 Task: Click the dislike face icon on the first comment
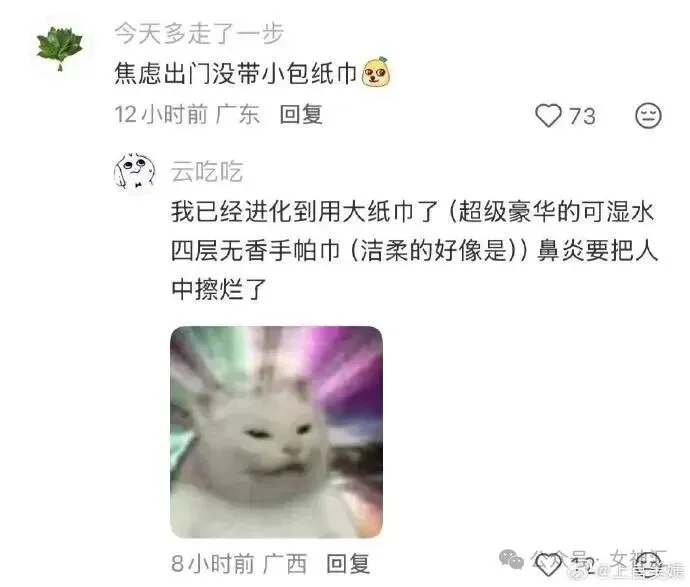click(x=649, y=116)
